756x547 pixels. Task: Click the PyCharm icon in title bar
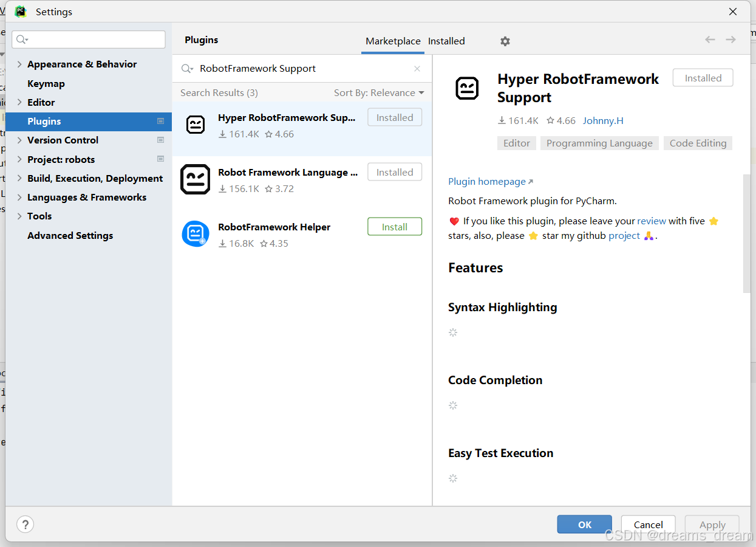point(21,12)
